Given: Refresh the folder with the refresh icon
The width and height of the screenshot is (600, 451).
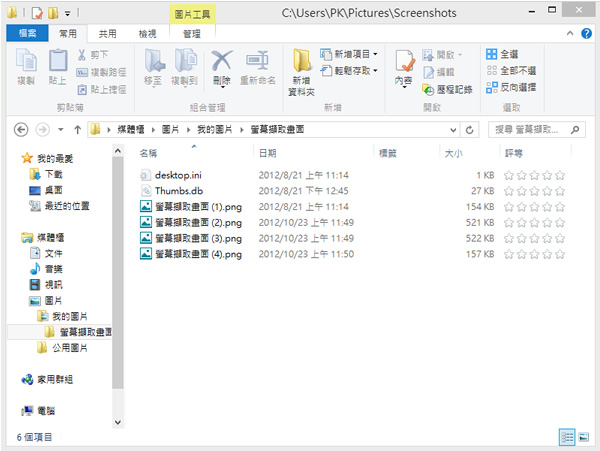Looking at the screenshot, I should click(470, 130).
